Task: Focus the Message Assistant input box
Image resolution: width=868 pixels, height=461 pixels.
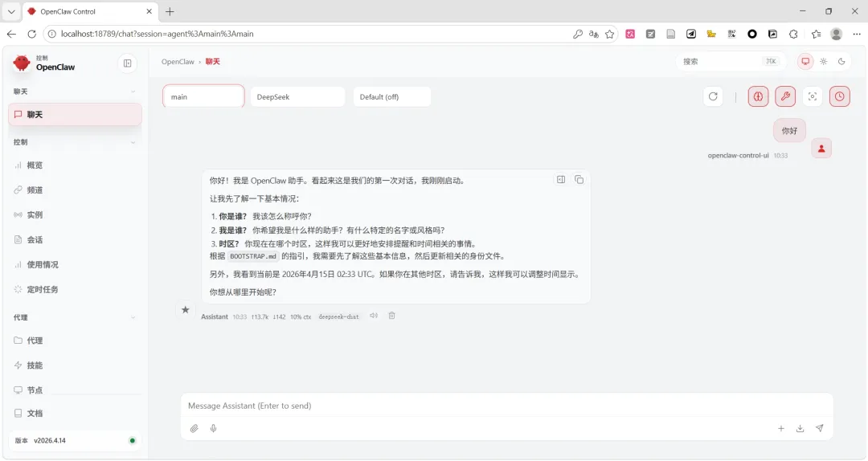Action: coord(506,406)
